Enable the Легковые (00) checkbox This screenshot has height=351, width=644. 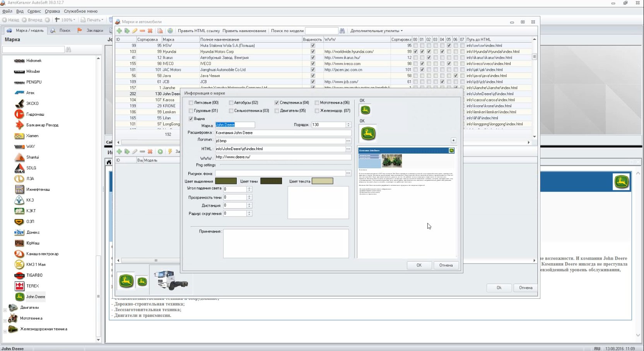191,103
